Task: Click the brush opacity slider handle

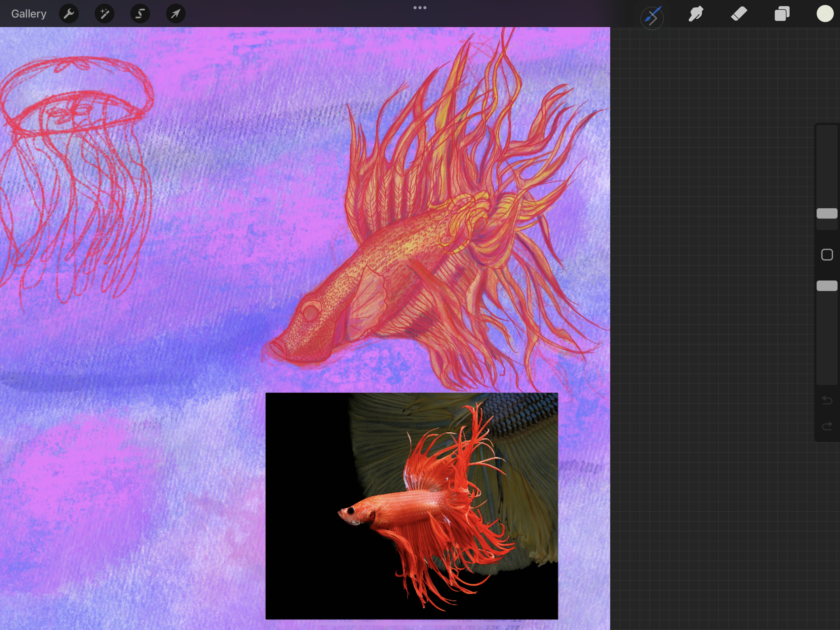Action: coord(827,285)
